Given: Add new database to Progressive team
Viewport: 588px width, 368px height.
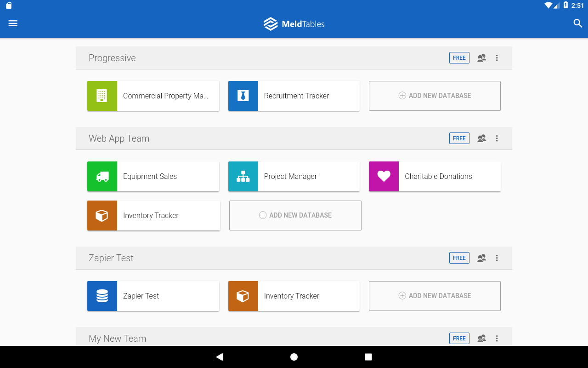Looking at the screenshot, I should 435,96.
